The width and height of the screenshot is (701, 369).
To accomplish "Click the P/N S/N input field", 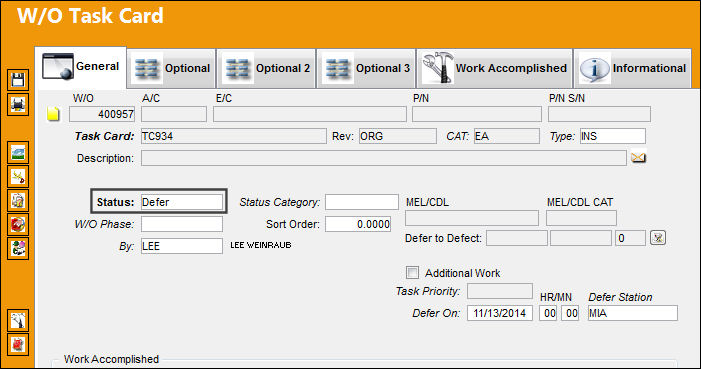I will coord(599,114).
